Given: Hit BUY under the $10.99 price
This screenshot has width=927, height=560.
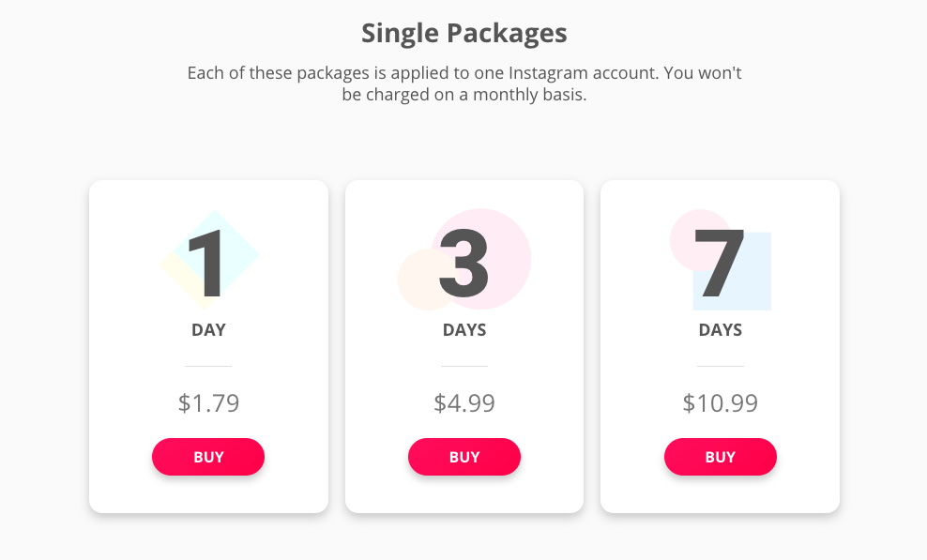Looking at the screenshot, I should point(720,457).
